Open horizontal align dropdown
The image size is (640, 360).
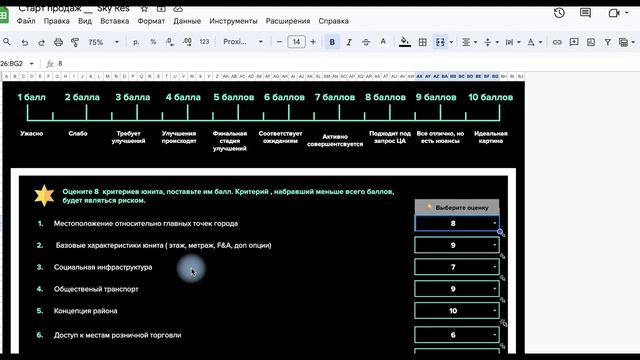pyautogui.click(x=469, y=42)
